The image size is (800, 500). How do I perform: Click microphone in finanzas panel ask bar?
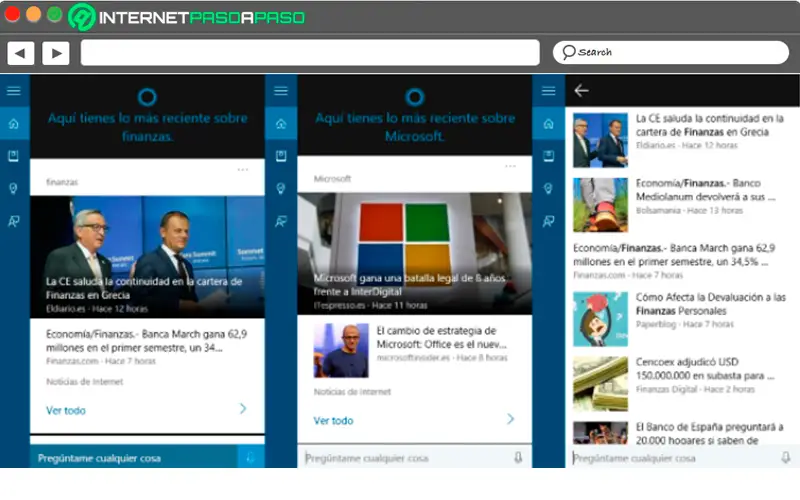click(251, 457)
